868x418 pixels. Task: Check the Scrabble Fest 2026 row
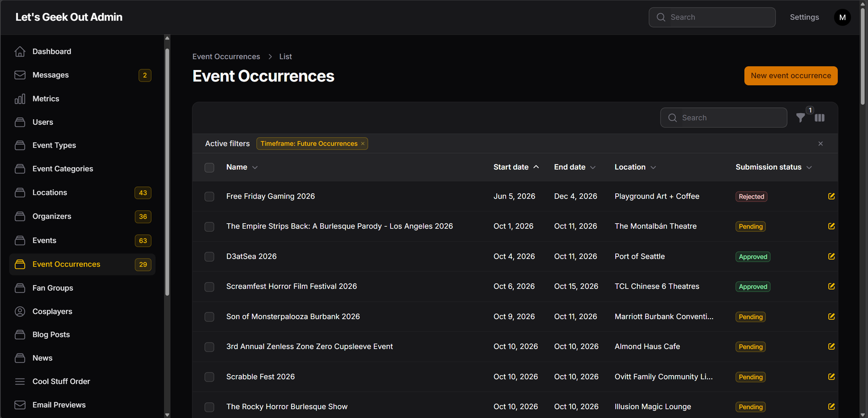point(209,377)
